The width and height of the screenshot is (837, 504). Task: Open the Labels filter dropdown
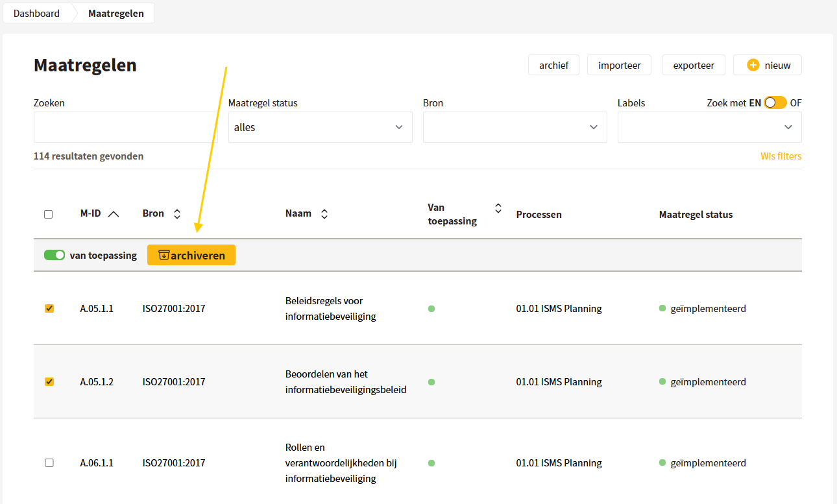[710, 127]
